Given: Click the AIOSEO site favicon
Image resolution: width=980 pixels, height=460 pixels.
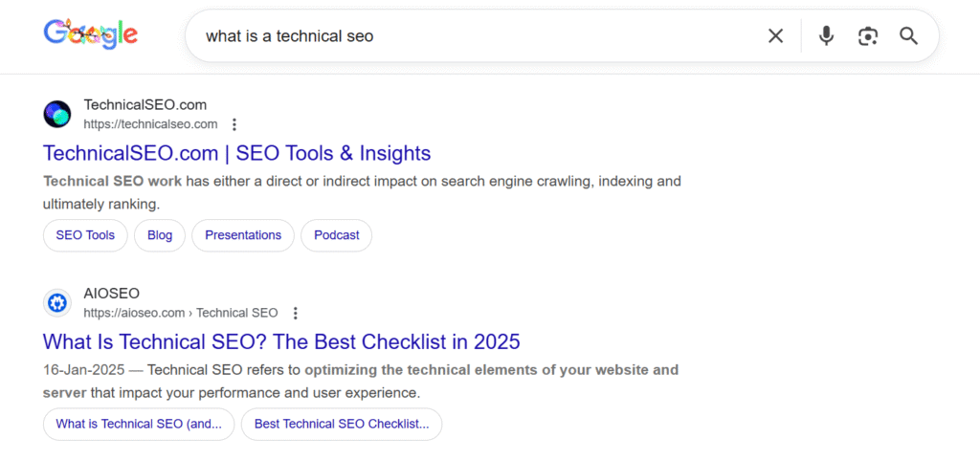Looking at the screenshot, I should (x=56, y=303).
